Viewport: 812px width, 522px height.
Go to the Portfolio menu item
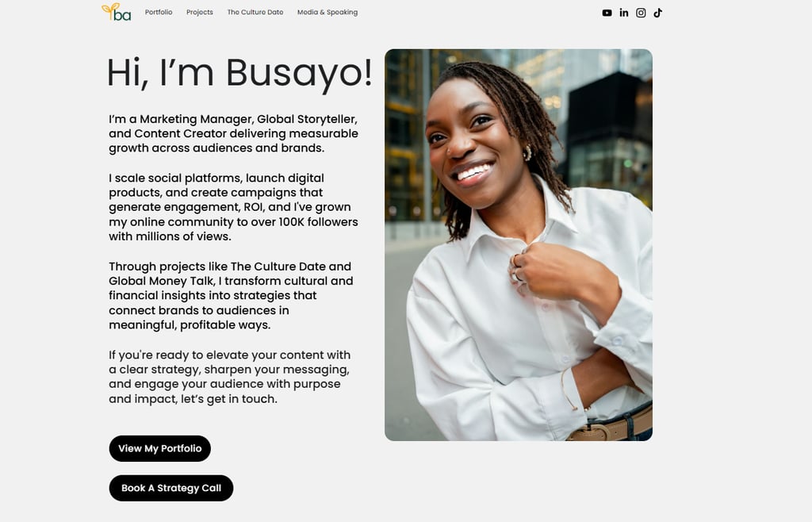(x=159, y=12)
